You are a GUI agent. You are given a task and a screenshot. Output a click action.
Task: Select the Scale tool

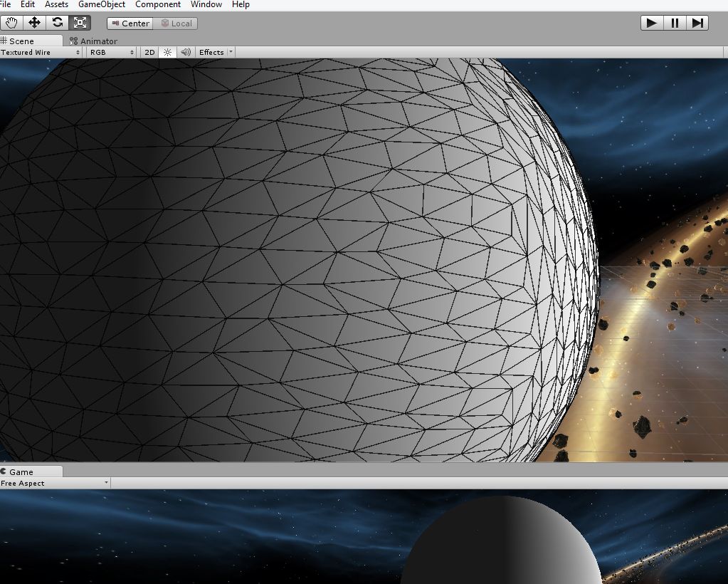pyautogui.click(x=80, y=23)
